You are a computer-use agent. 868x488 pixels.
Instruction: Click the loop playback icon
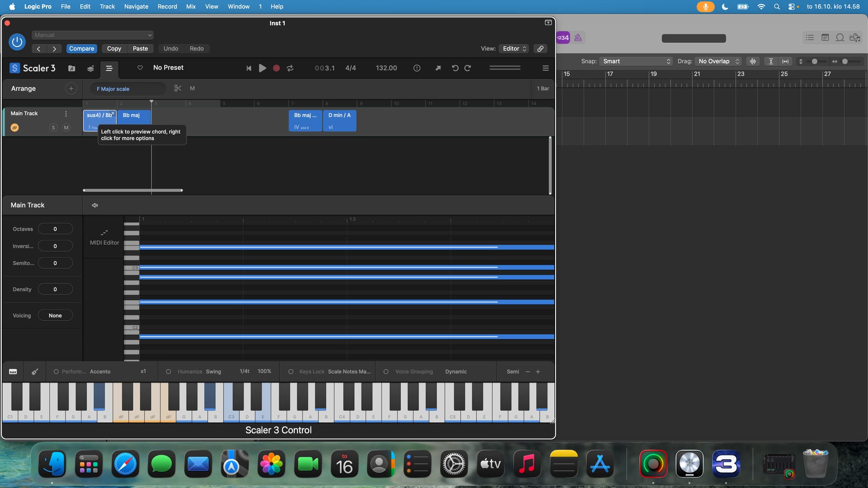point(290,68)
